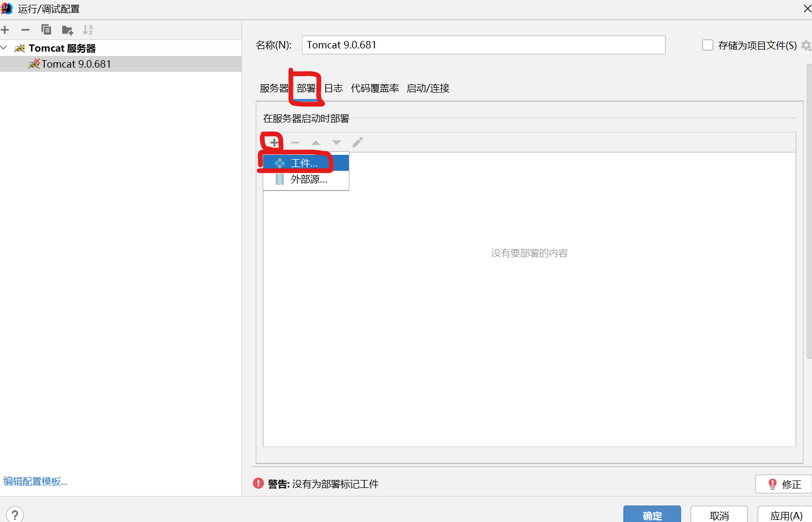Move deployment item up arrow
Viewport: 812px width, 522px height.
point(316,143)
